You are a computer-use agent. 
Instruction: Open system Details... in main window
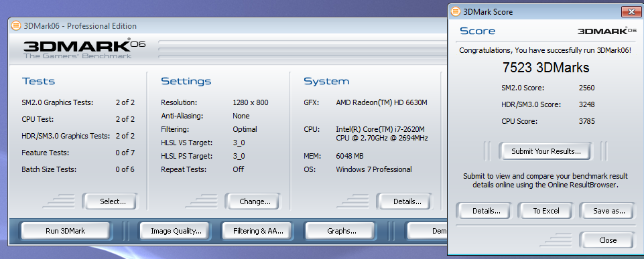[x=405, y=201]
